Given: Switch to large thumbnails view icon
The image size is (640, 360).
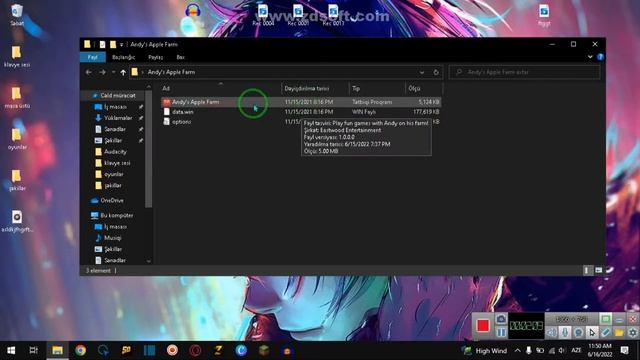Looking at the screenshot, I should 598,270.
